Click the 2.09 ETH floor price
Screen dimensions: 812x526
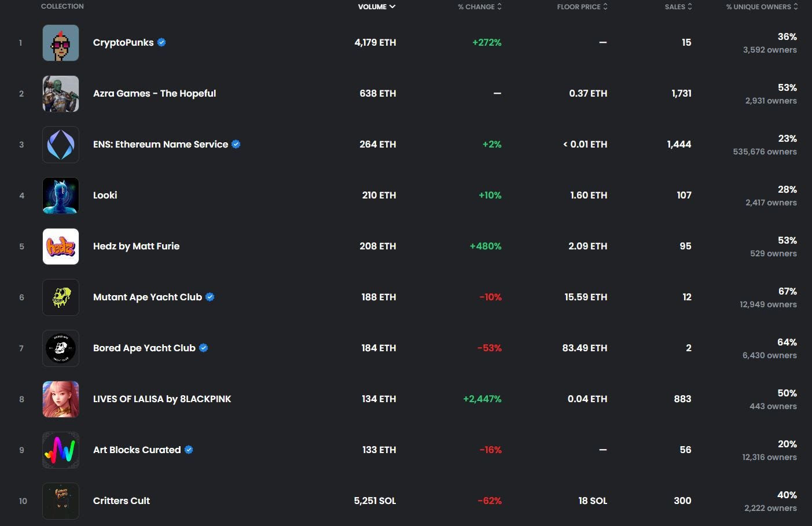pos(588,246)
